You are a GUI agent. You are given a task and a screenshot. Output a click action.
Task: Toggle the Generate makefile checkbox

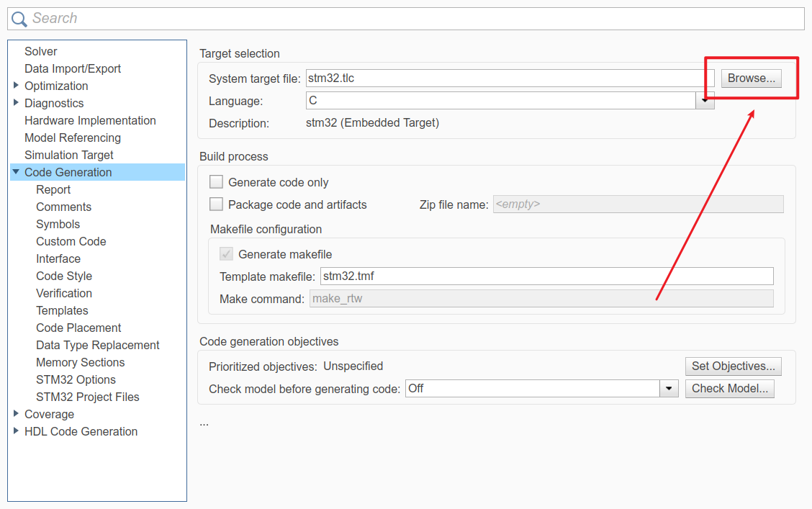coord(226,254)
